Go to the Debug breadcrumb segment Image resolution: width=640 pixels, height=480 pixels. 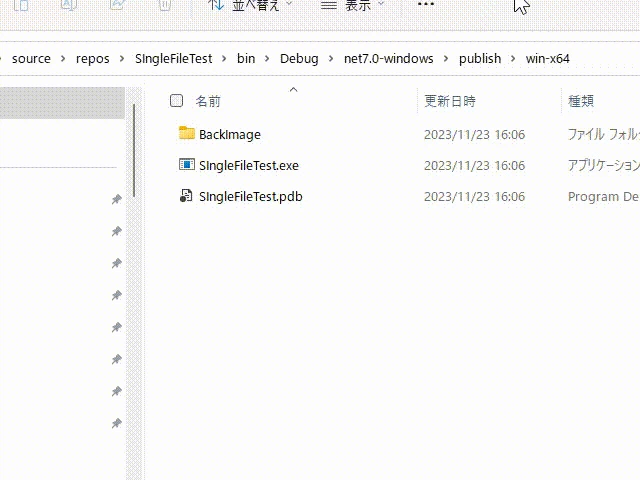pos(299,59)
